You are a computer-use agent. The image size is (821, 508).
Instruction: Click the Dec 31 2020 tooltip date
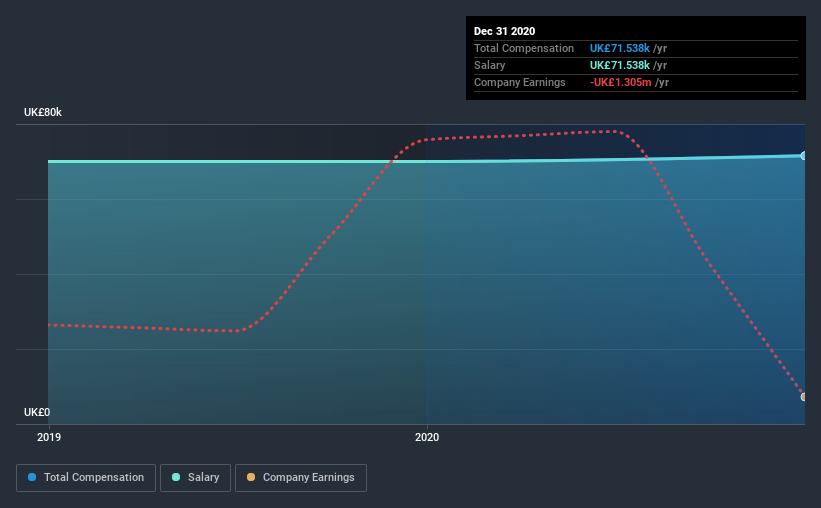[504, 31]
